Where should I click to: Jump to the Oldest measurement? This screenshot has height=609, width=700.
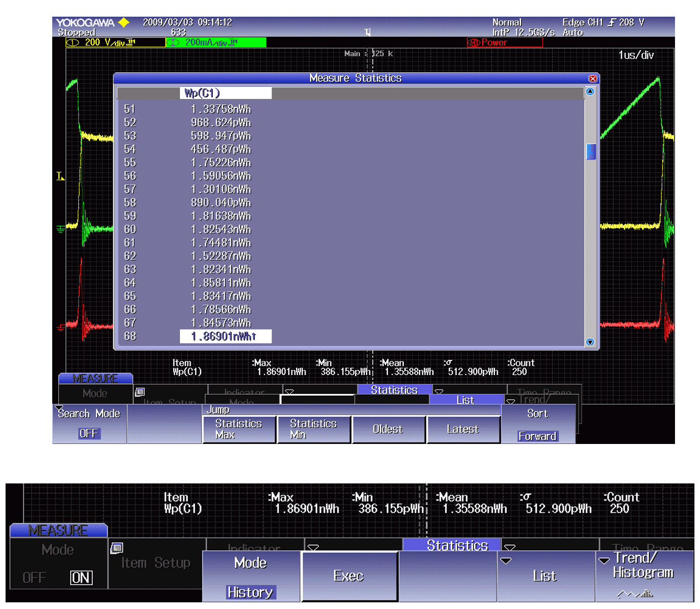(388, 430)
